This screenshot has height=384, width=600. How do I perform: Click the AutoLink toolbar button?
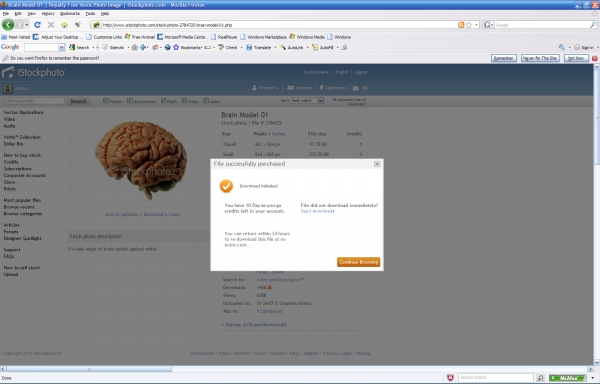tap(292, 47)
